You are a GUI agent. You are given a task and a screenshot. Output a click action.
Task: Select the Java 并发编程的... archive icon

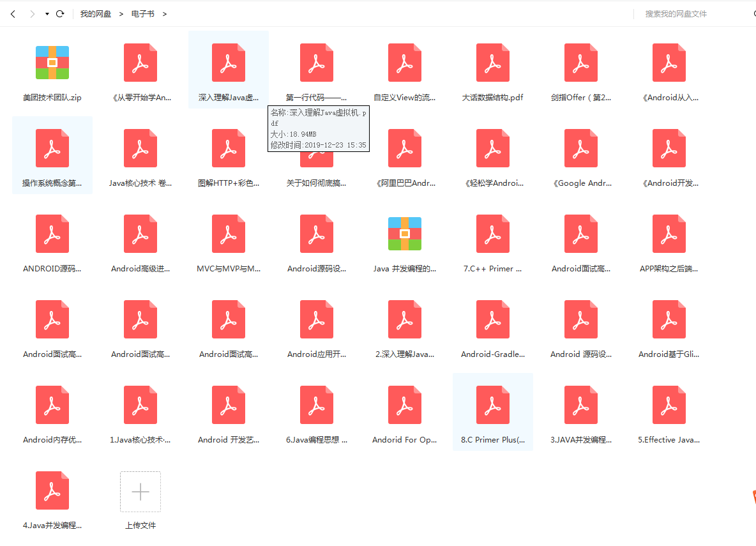pos(405,234)
